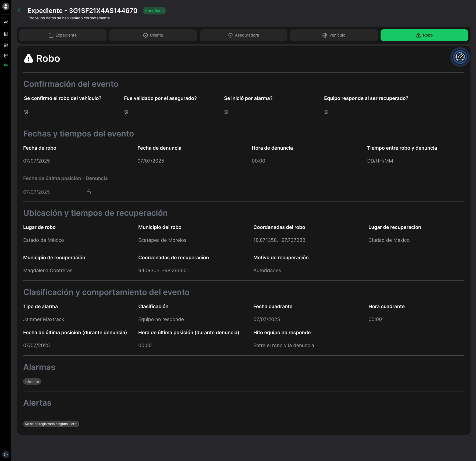The height and width of the screenshot is (461, 476).
Task: Click the Alertas section heading
Action: pos(37,403)
